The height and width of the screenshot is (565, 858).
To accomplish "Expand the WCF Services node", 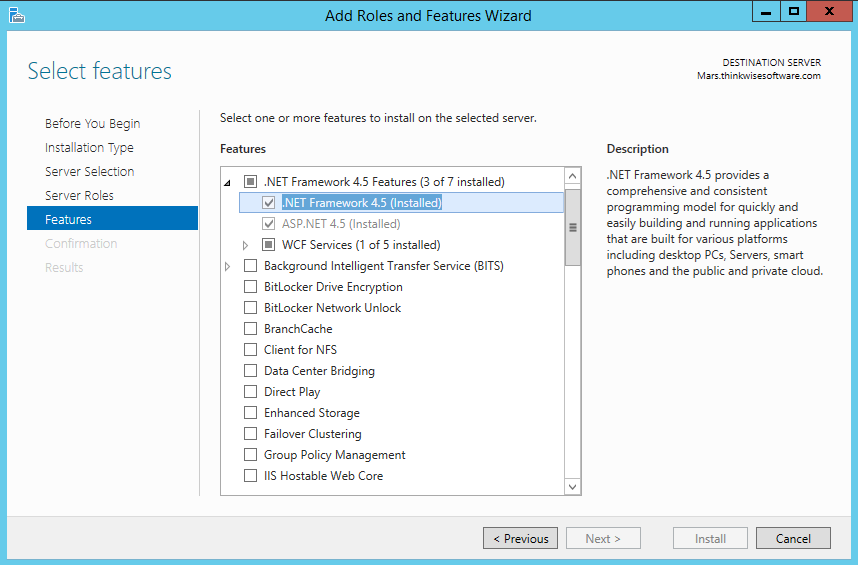I will pyautogui.click(x=246, y=245).
